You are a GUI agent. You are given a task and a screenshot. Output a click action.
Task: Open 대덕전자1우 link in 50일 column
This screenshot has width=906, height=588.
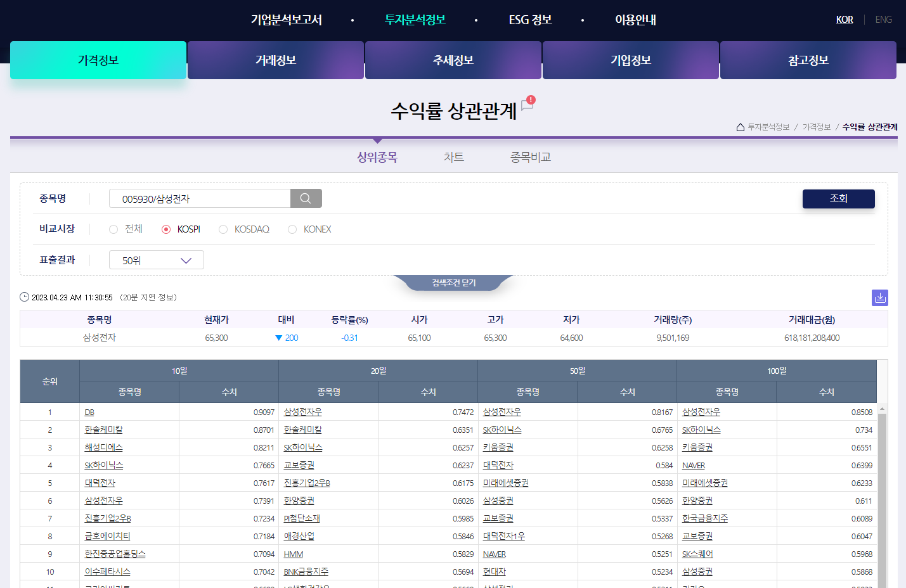pos(504,537)
